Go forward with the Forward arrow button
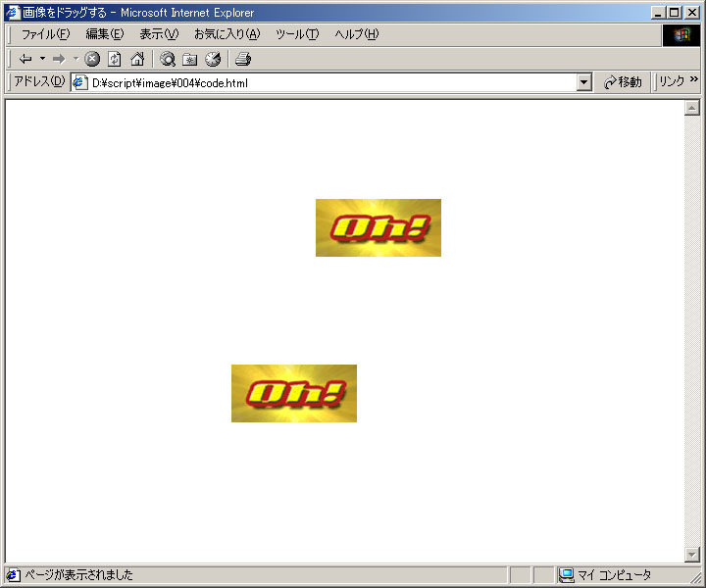This screenshot has height=588, width=706. pyautogui.click(x=59, y=59)
